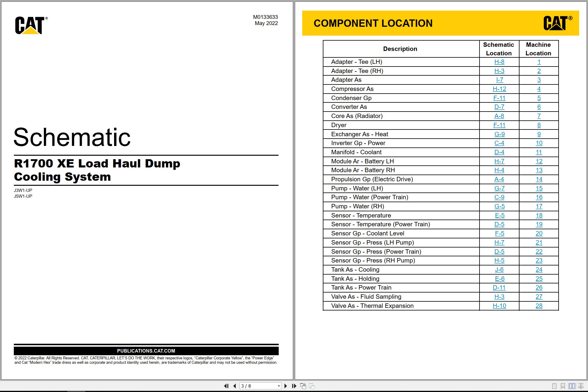Open machine location 5 for Condenser Gp

(539, 98)
